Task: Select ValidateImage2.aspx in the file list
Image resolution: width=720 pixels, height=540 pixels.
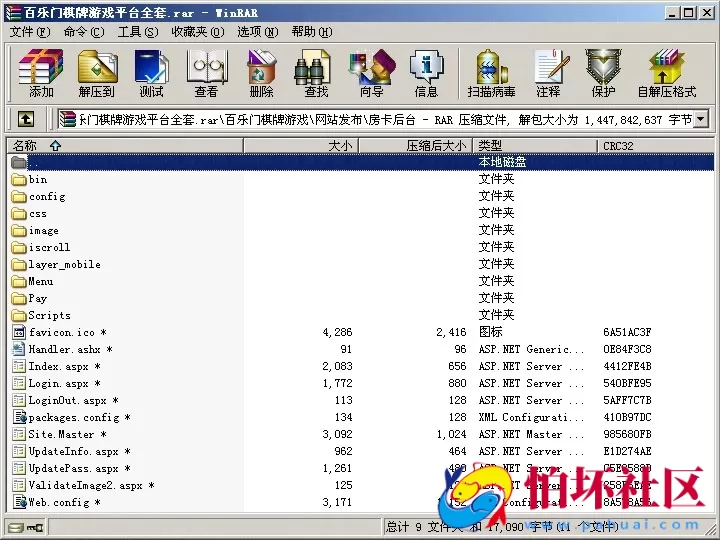Action: (83, 485)
